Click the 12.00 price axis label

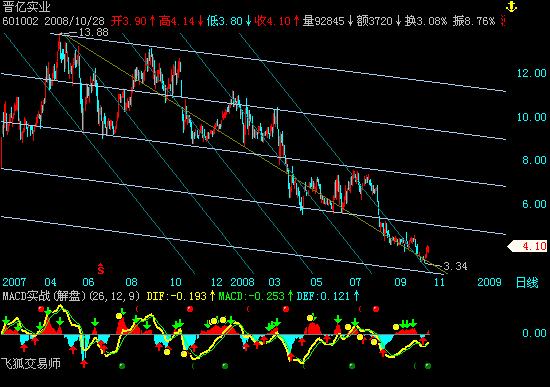531,73
